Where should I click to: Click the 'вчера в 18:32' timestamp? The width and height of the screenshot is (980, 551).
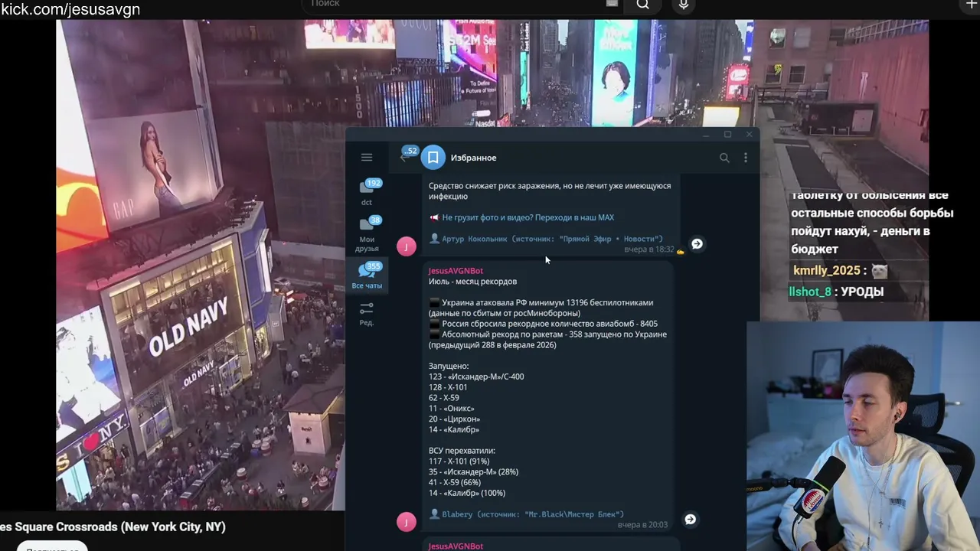[649, 249]
